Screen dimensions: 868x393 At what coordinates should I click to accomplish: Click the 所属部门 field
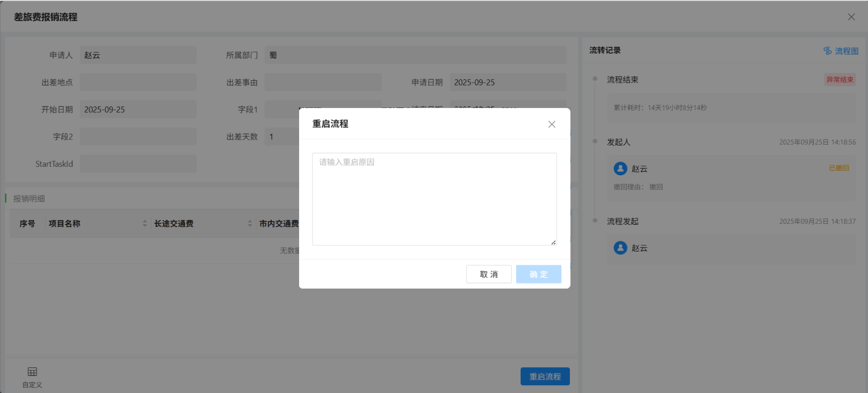[x=415, y=55]
